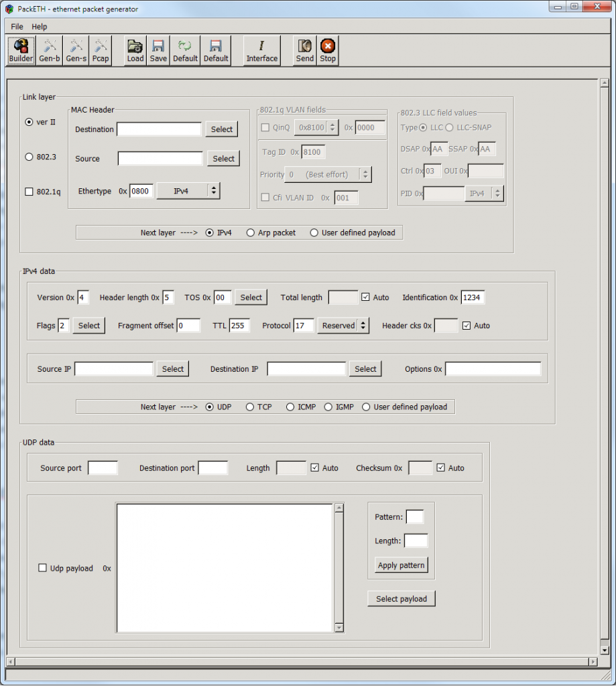Expand the Ethertype IPv4 dropdown
The height and width of the screenshot is (686, 616).
pyautogui.click(x=188, y=191)
